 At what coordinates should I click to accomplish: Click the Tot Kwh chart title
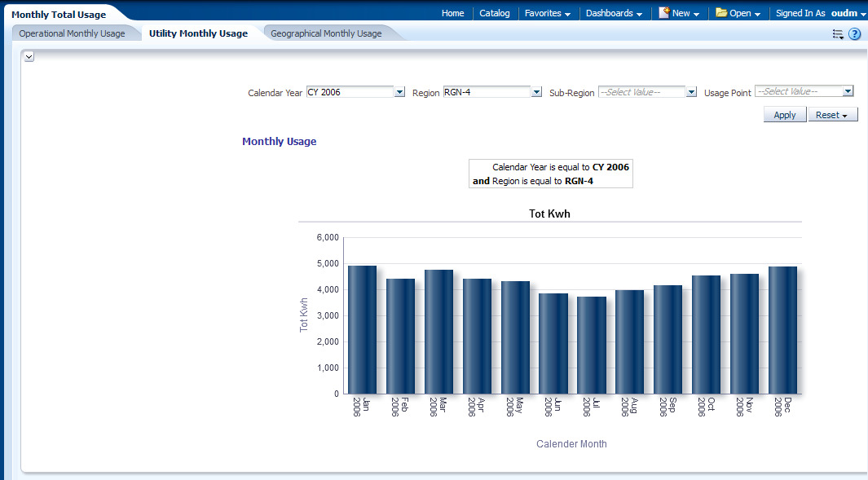(549, 214)
